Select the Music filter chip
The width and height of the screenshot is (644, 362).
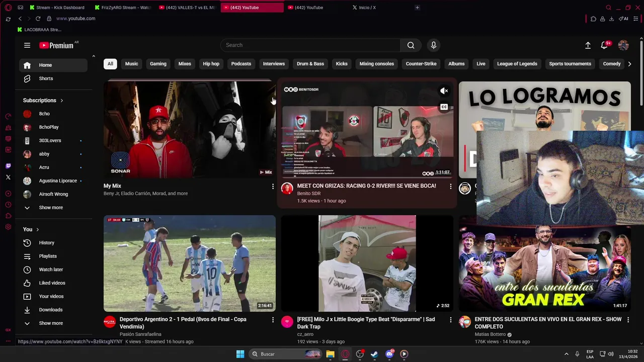131,64
